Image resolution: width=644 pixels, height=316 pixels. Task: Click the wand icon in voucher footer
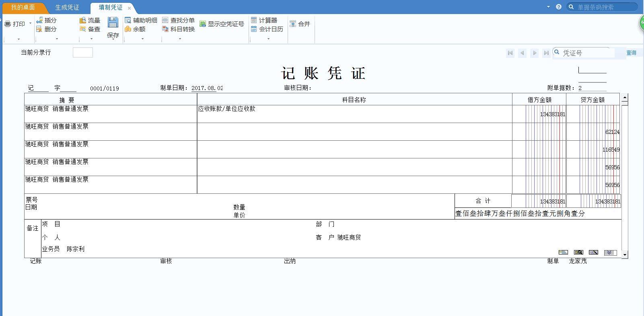pos(593,252)
